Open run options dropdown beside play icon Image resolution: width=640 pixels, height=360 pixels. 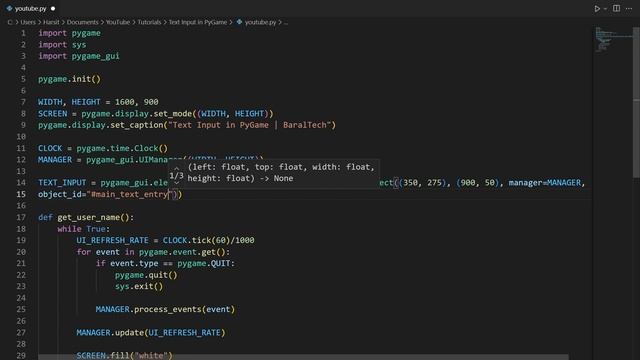tap(605, 9)
